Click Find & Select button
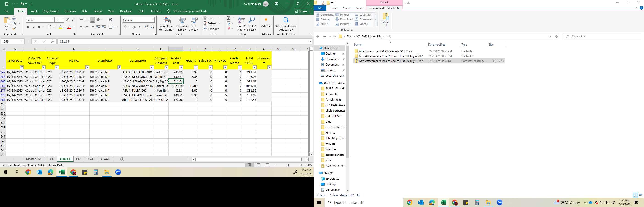This screenshot has height=207, width=644. [x=252, y=24]
